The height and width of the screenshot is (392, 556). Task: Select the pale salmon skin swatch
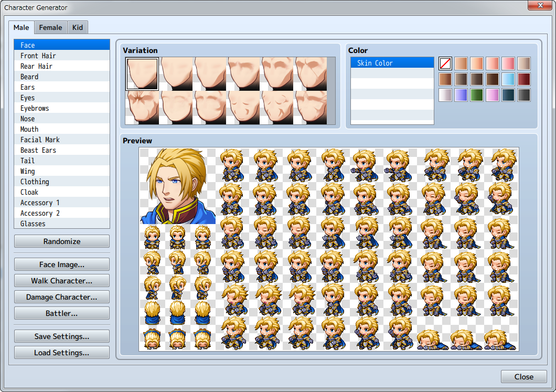tap(492, 63)
